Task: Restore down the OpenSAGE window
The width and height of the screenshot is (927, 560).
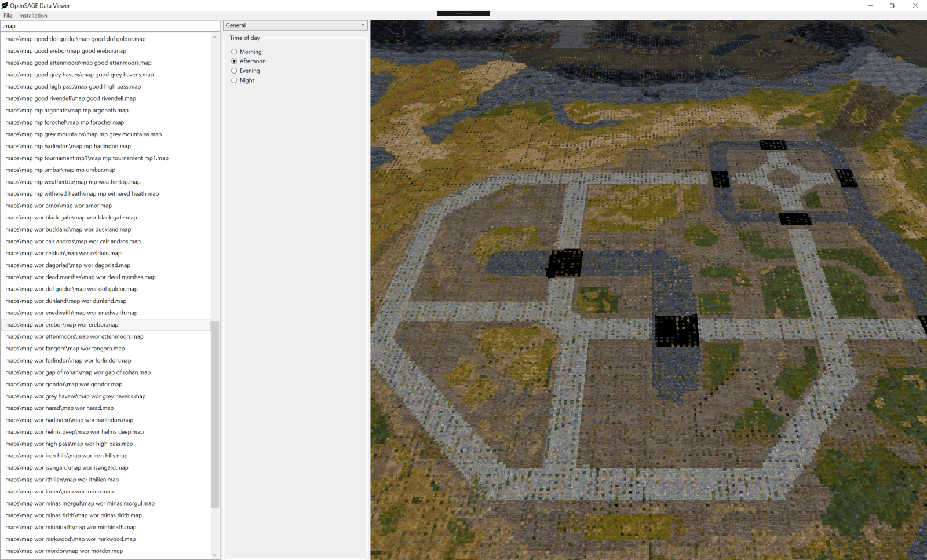Action: coord(892,5)
